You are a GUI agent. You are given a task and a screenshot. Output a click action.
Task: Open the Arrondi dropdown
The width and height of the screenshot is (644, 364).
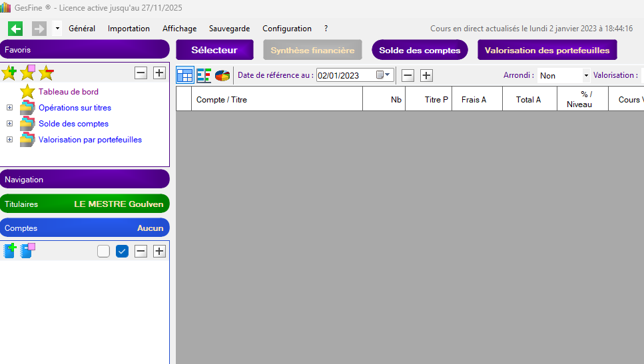tap(586, 76)
